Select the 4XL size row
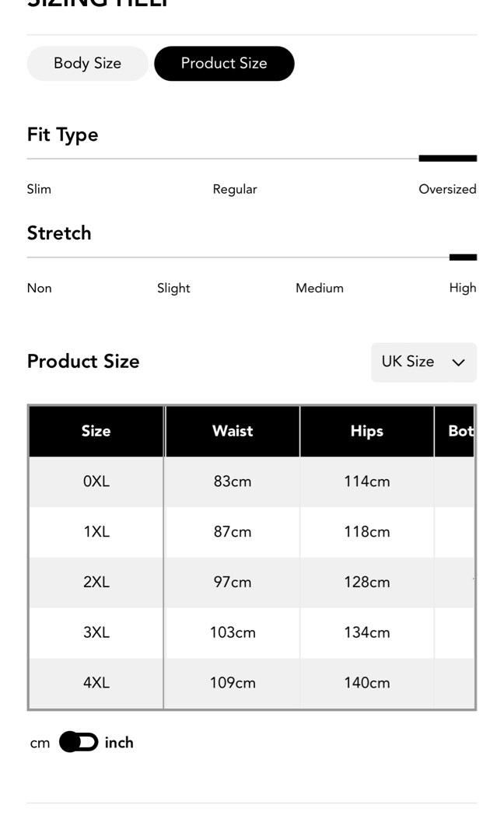 pyautogui.click(x=96, y=683)
